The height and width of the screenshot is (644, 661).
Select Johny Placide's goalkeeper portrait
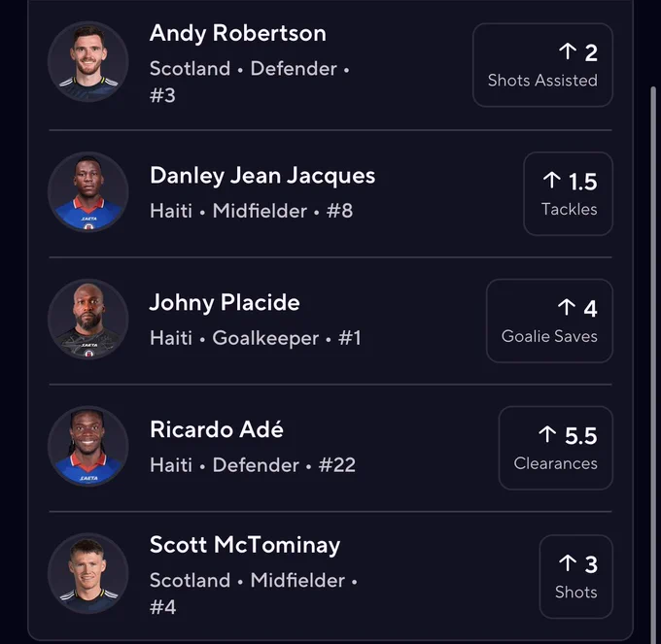pos(88,320)
